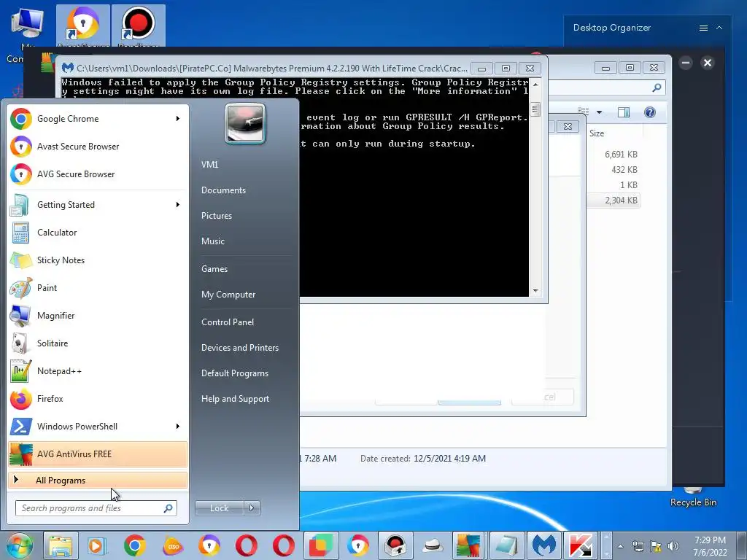747x560 pixels.
Task: Click the user account picture in Start menu
Action: (245, 123)
